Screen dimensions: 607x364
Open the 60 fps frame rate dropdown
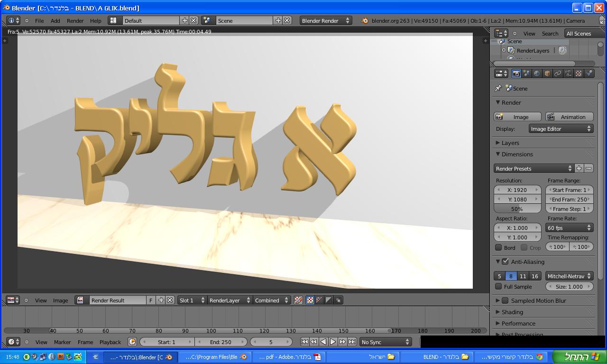[570, 227]
